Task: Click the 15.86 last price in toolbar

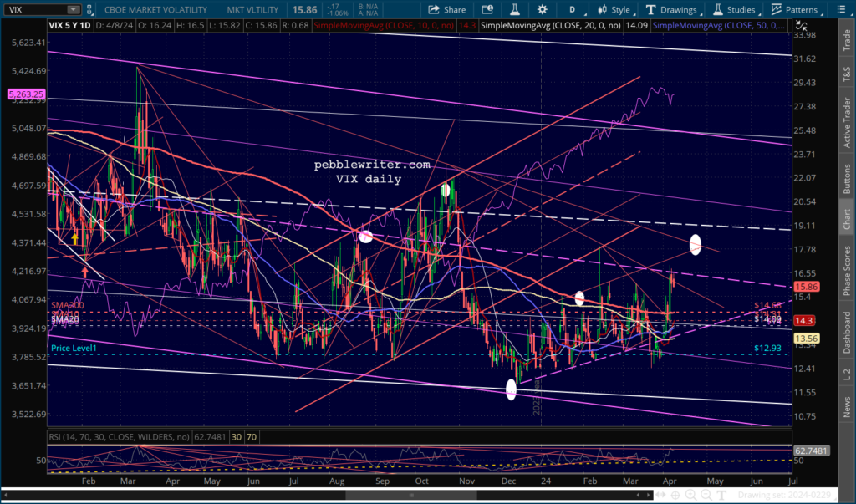Action: tap(304, 9)
